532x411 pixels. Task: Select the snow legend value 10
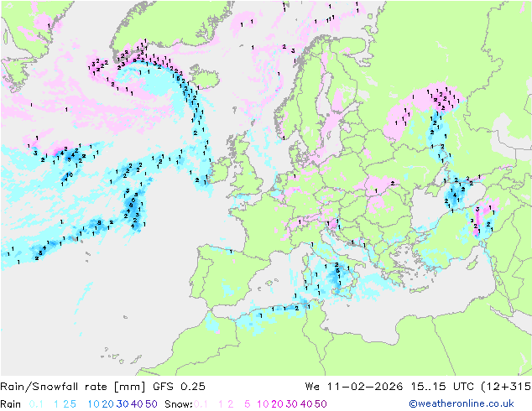click(x=263, y=404)
